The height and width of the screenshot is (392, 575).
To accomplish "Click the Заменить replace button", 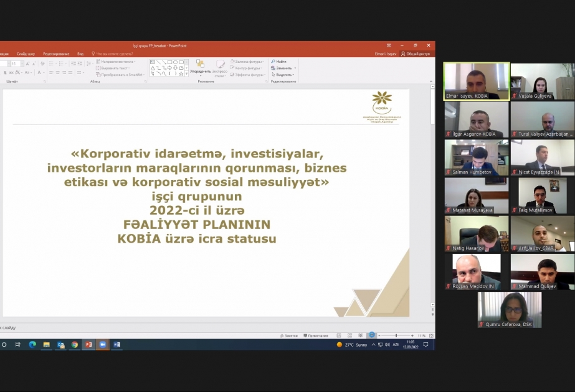I will 283,68.
